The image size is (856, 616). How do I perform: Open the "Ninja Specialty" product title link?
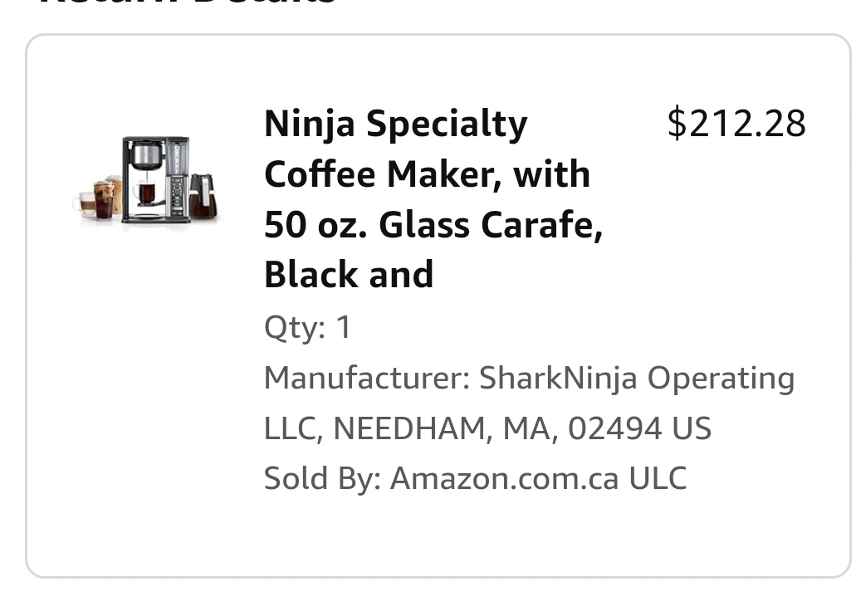pos(395,125)
